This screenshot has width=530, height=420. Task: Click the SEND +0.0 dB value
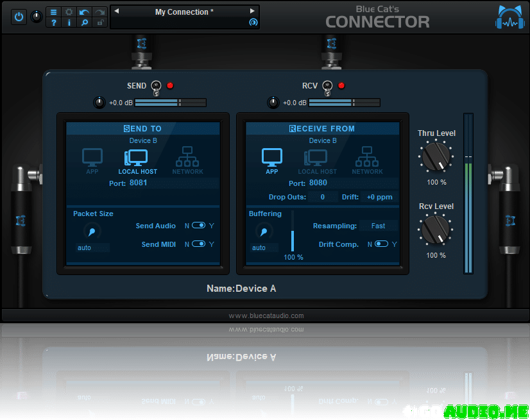point(121,103)
